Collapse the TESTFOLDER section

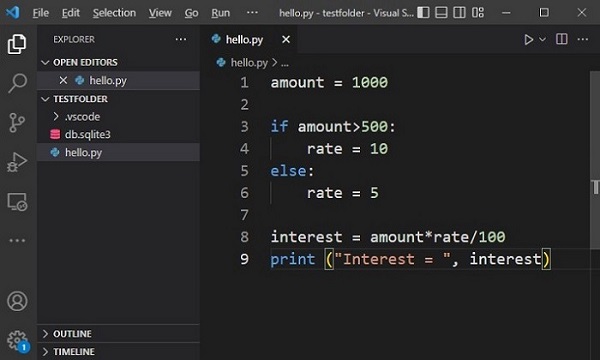coord(119,99)
